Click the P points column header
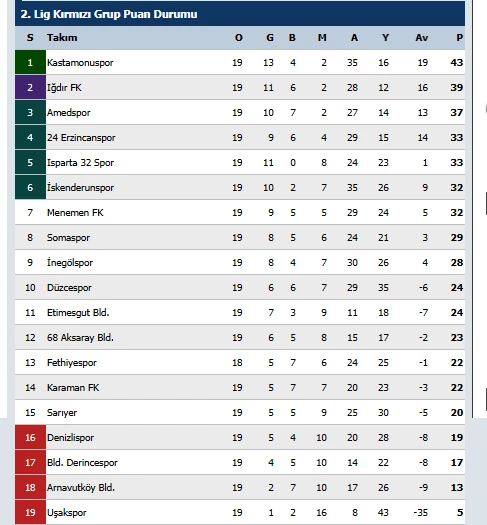 click(x=460, y=38)
